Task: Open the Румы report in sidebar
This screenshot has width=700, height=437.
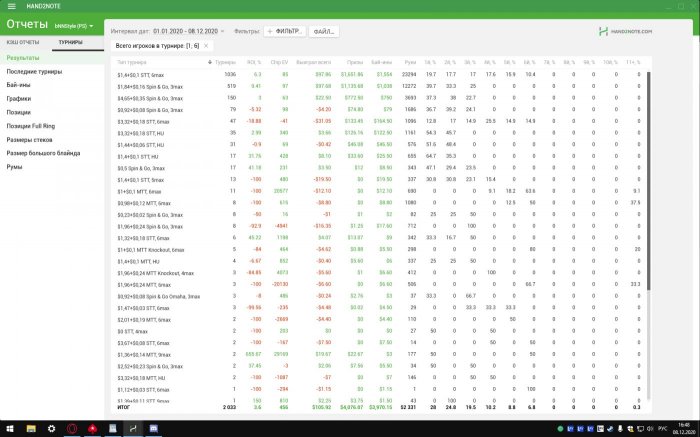Action: pyautogui.click(x=14, y=167)
